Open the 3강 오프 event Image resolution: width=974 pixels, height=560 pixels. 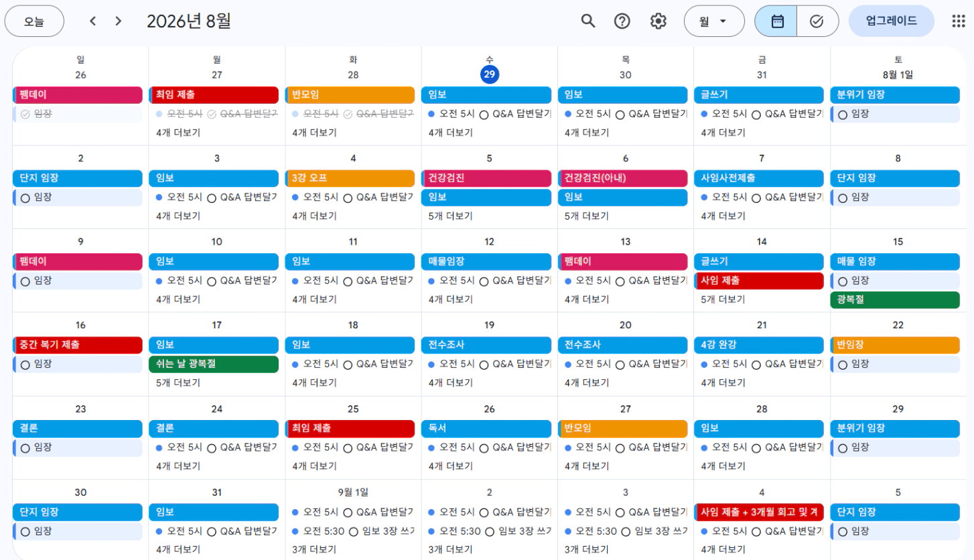(x=350, y=178)
